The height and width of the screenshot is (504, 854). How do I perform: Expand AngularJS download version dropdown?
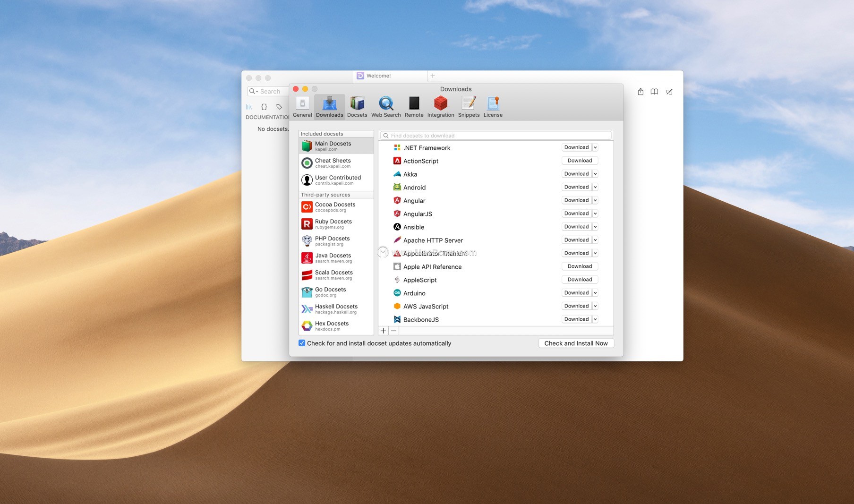(x=595, y=214)
